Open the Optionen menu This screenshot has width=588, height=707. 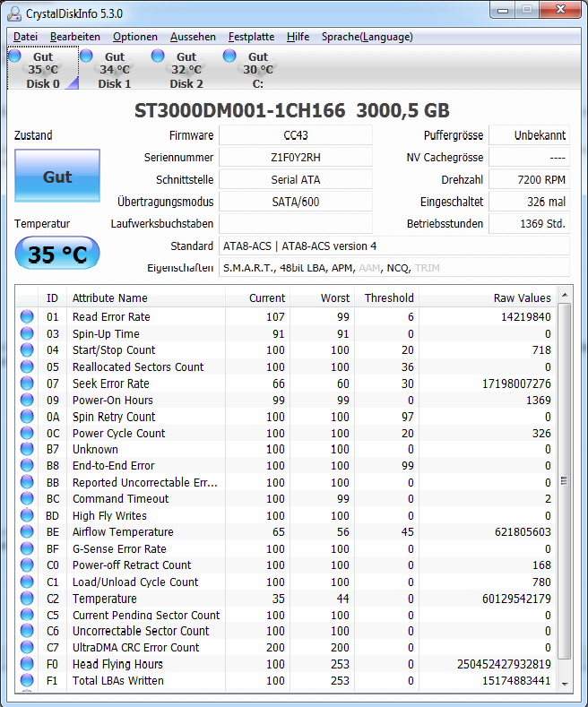point(135,37)
